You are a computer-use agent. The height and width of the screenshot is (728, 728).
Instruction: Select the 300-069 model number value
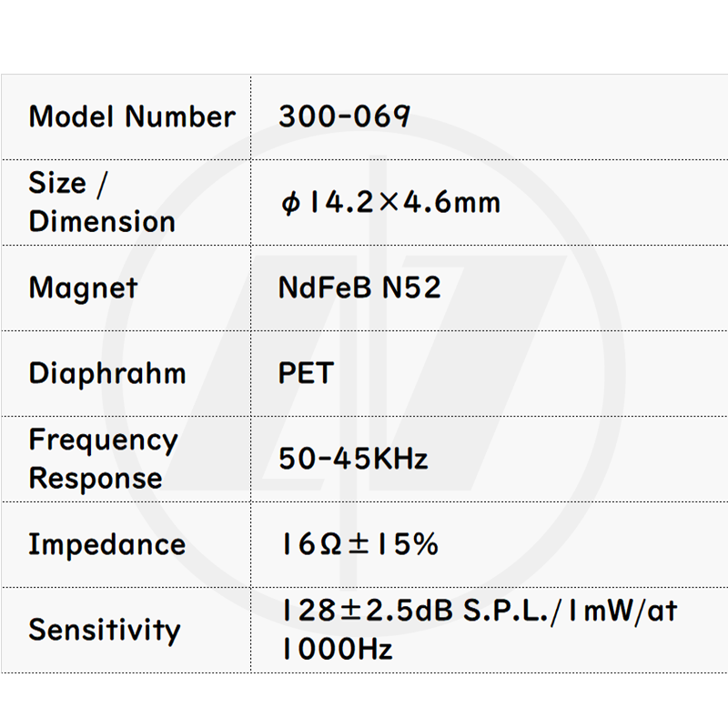pos(344,116)
